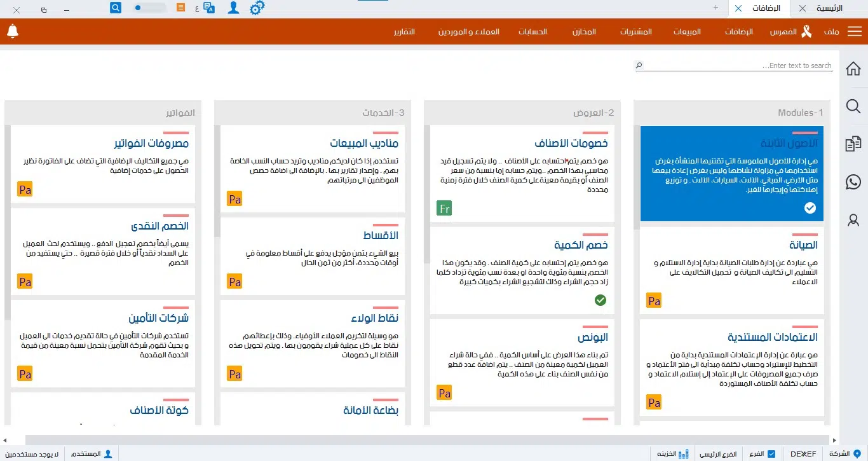
Task: Open the language translation icon near the top
Action: [209, 8]
